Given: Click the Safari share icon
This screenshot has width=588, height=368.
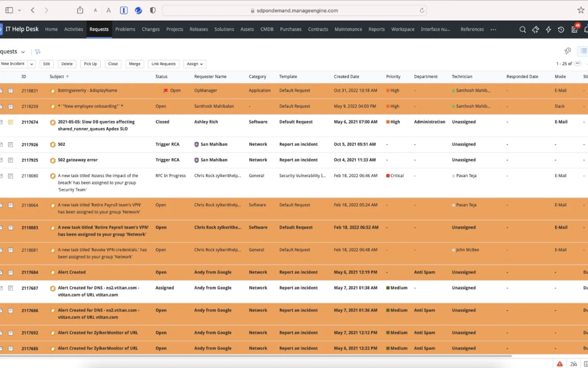Looking at the screenshot, I should click(80, 10).
